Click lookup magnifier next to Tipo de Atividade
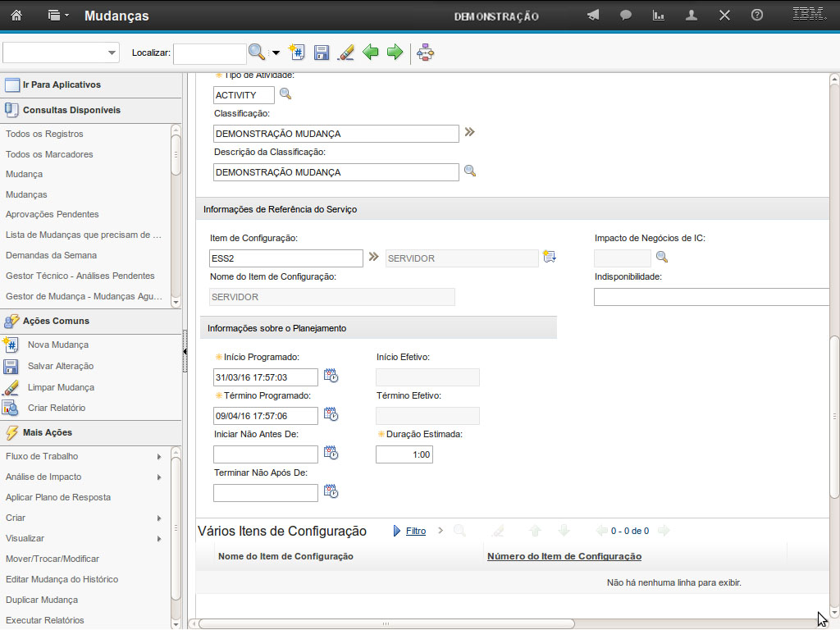 point(285,94)
